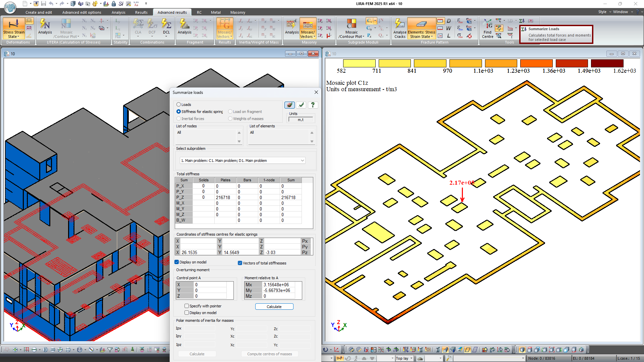Viewport: 644px width, 362px height.
Task: Open the Masonry ribbon tab
Action: [x=238, y=12]
